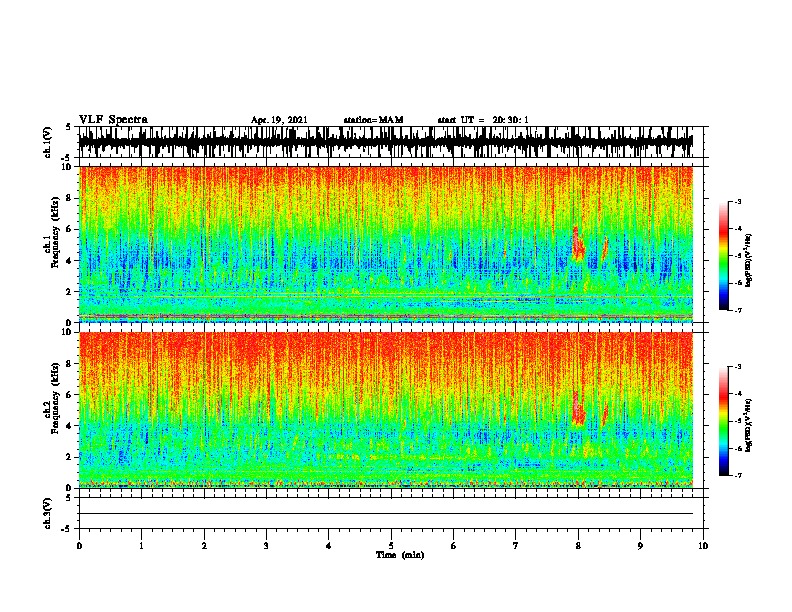Click the ch.1 black waveform trace

pos(386,142)
